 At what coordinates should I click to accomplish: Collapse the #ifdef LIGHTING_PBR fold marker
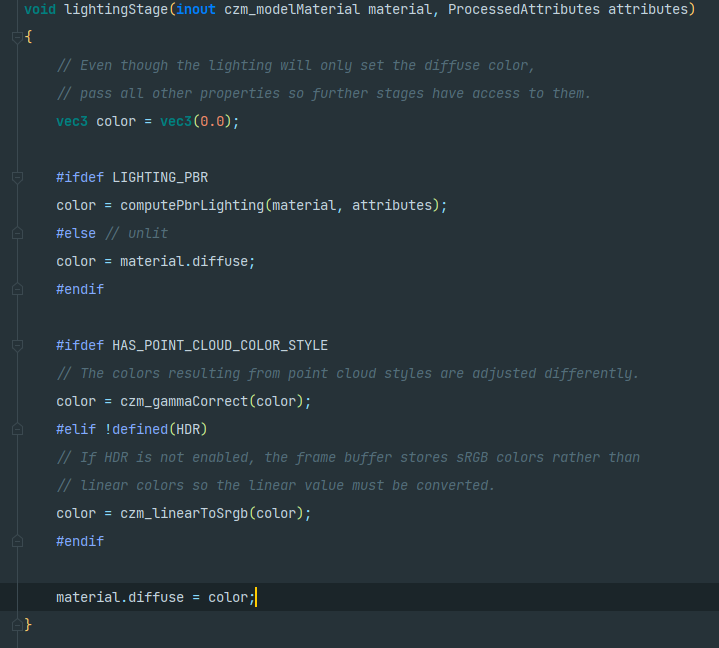click(x=17, y=177)
